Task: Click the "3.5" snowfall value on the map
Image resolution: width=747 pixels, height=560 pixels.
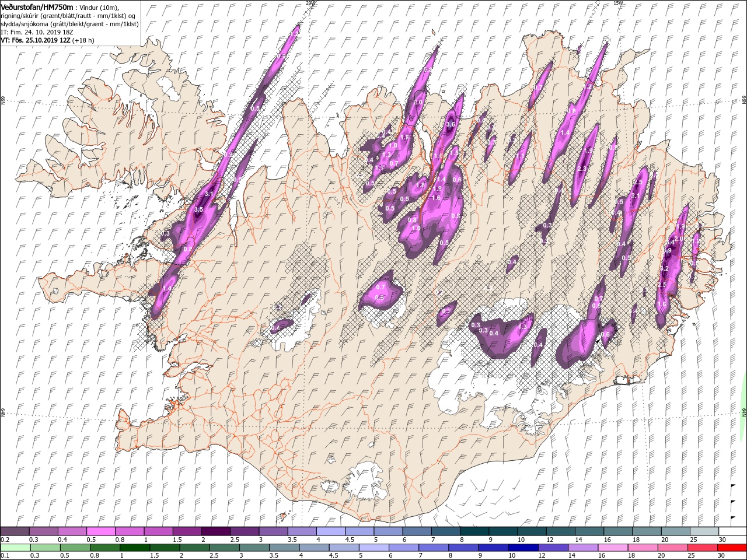Action: (x=198, y=209)
